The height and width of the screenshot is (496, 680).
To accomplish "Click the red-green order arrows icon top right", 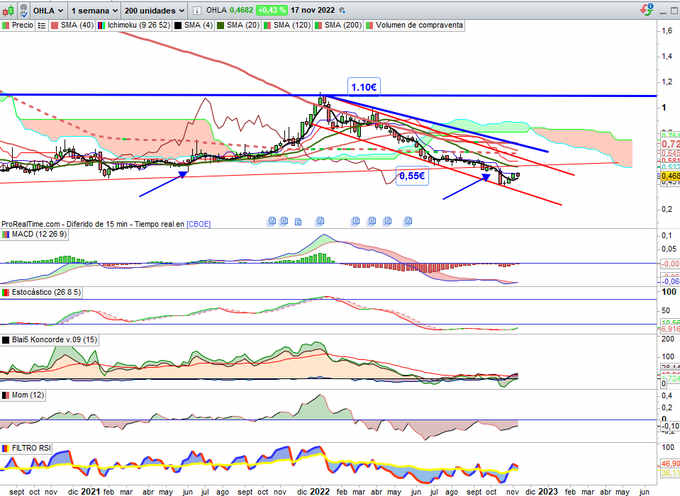I will point(647,10).
